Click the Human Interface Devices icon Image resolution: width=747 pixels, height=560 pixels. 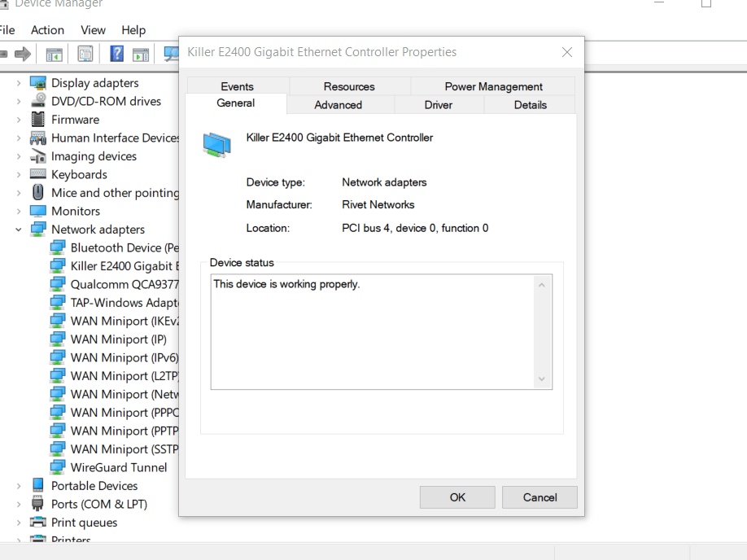[x=38, y=138]
